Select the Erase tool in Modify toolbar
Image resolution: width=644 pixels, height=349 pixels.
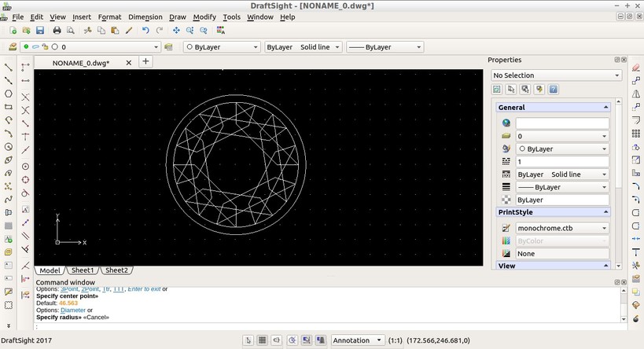click(636, 68)
